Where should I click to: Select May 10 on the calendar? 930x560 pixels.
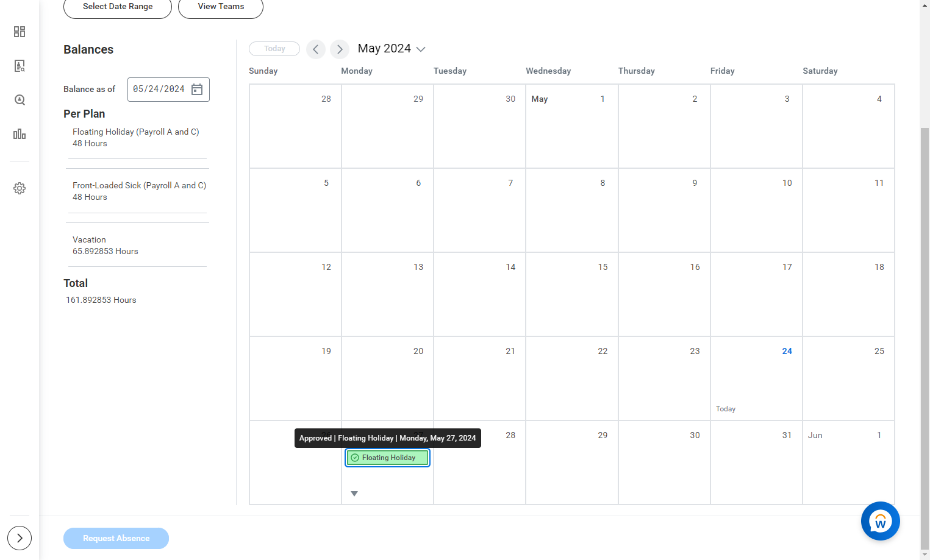(756, 210)
